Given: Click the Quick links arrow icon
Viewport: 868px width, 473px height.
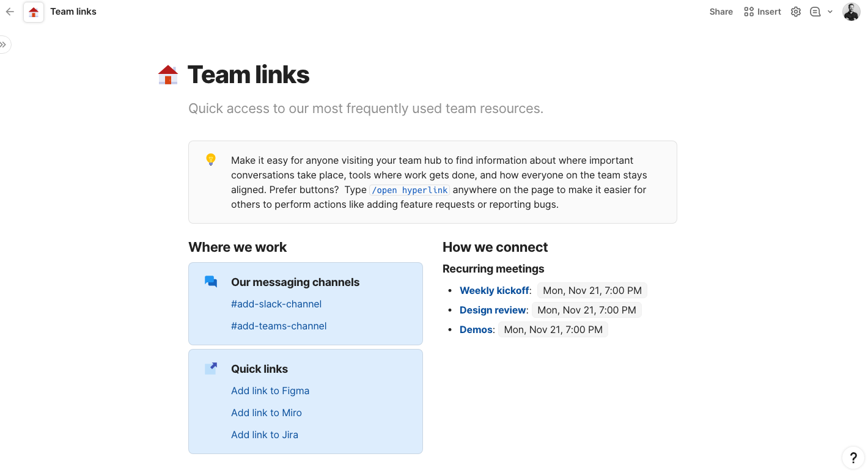Looking at the screenshot, I should point(211,369).
